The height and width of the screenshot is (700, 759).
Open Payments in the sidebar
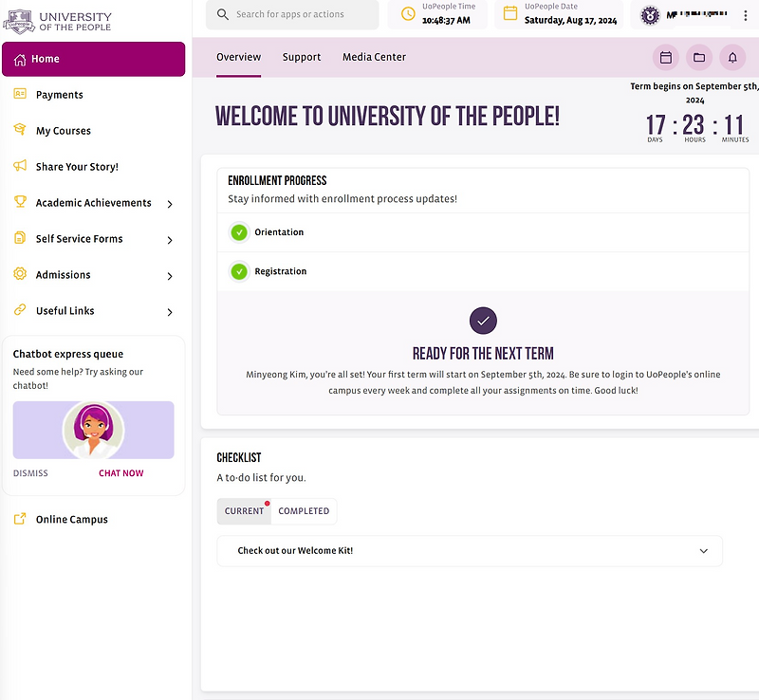coord(60,95)
